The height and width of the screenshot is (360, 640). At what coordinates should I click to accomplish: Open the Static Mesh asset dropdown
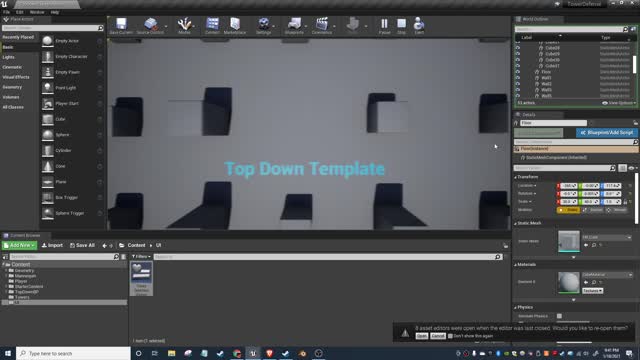pos(607,237)
